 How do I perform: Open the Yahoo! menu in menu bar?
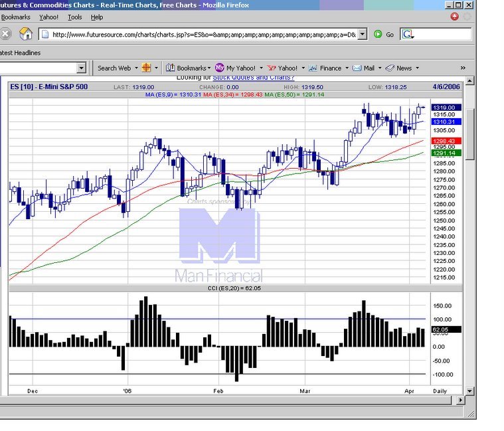click(x=49, y=17)
